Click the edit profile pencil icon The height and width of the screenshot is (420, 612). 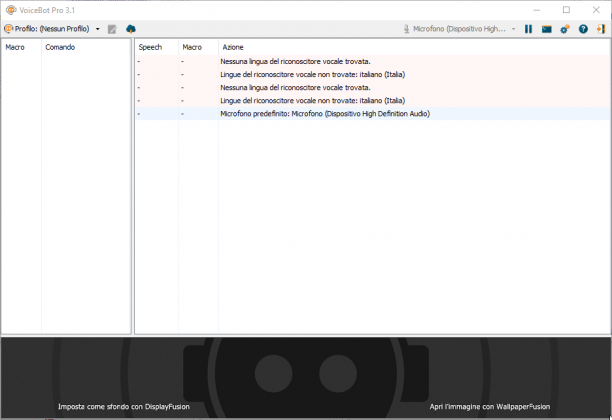click(x=112, y=29)
